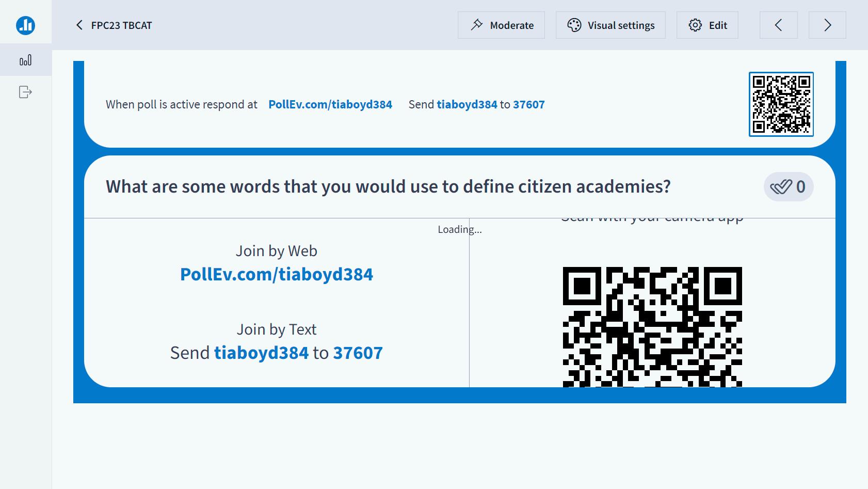Open the Moderate panel
The image size is (868, 489).
[501, 25]
